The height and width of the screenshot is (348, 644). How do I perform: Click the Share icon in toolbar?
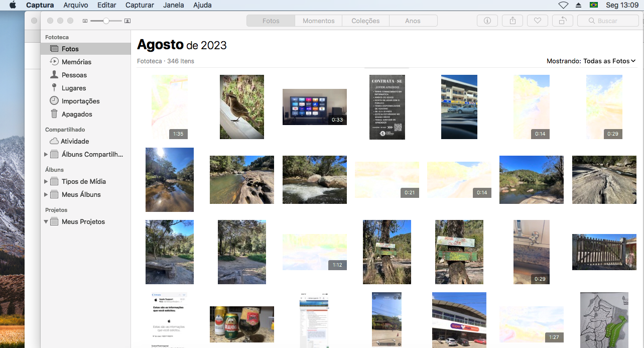tap(512, 21)
